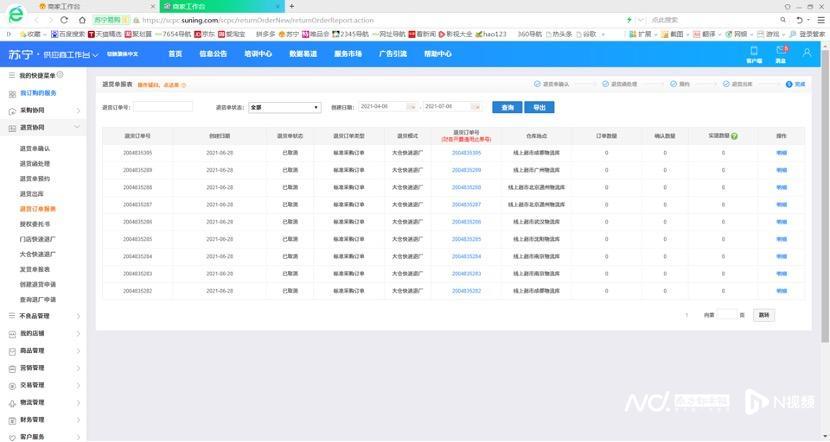The height and width of the screenshot is (442, 830).
Task: Open return order link 2004835395
Action: [x=466, y=153]
